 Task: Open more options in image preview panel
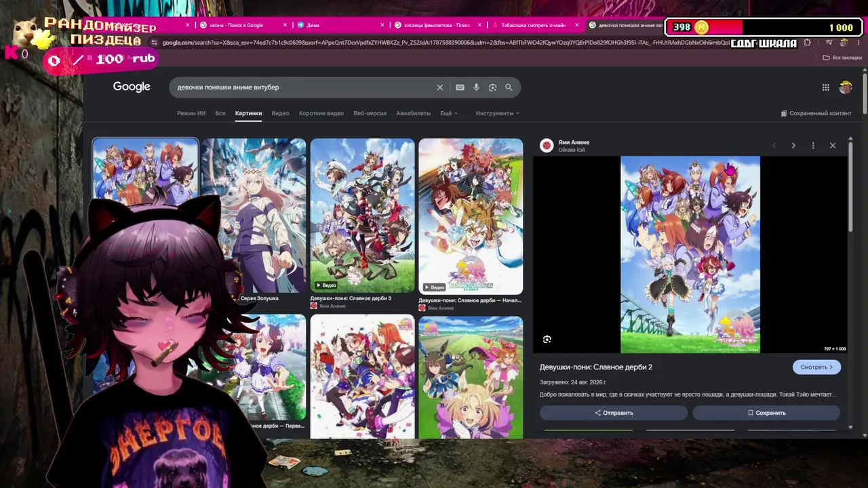(x=813, y=146)
